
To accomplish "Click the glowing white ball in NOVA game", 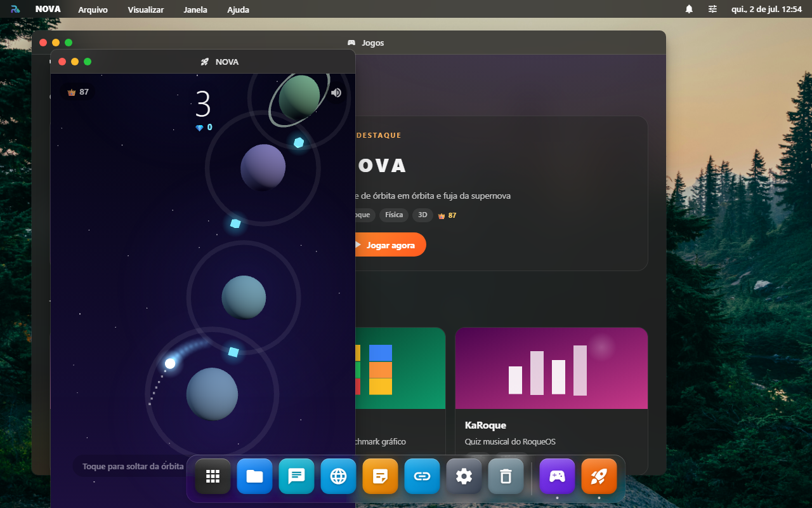I will [x=170, y=363].
